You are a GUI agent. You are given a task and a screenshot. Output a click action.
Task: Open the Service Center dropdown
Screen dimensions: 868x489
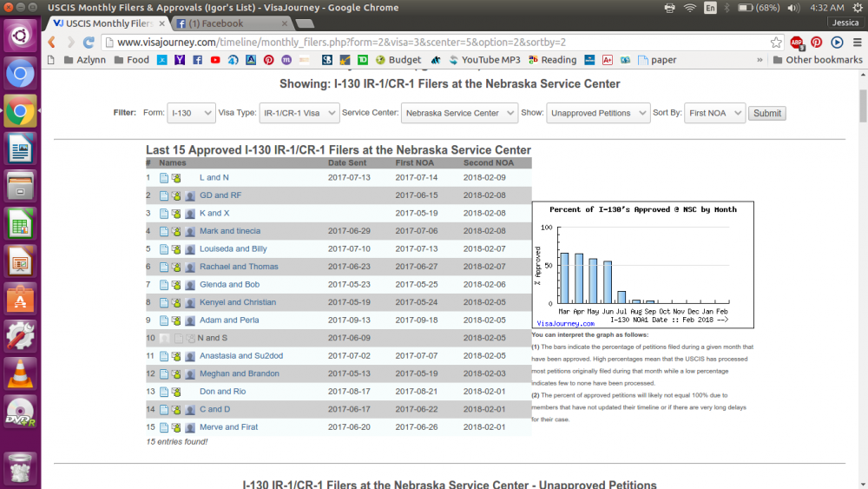click(x=459, y=113)
